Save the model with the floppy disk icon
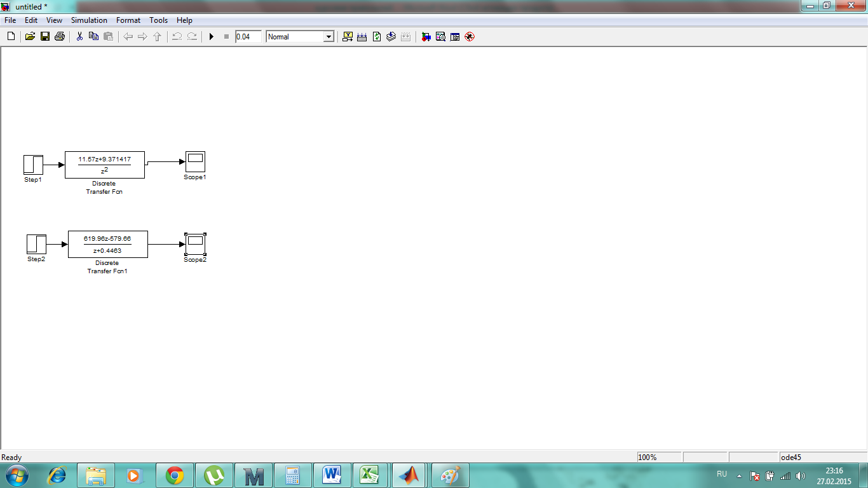The width and height of the screenshot is (868, 488). [x=45, y=37]
